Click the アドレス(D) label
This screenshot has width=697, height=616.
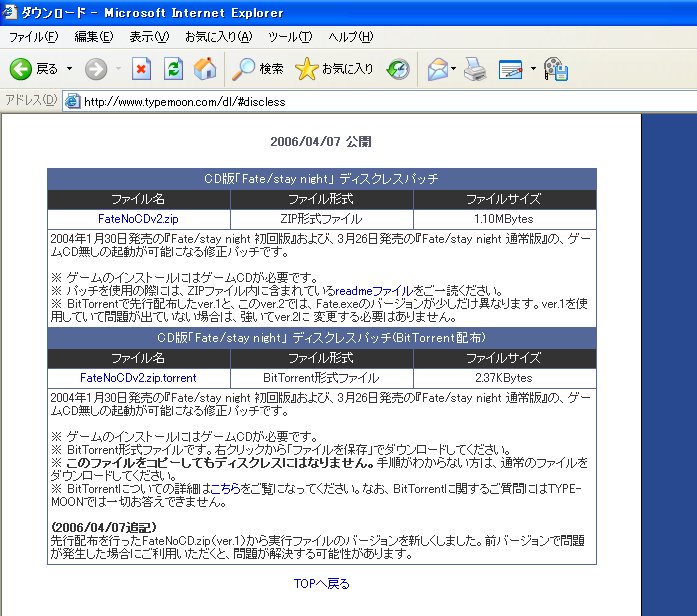31,100
